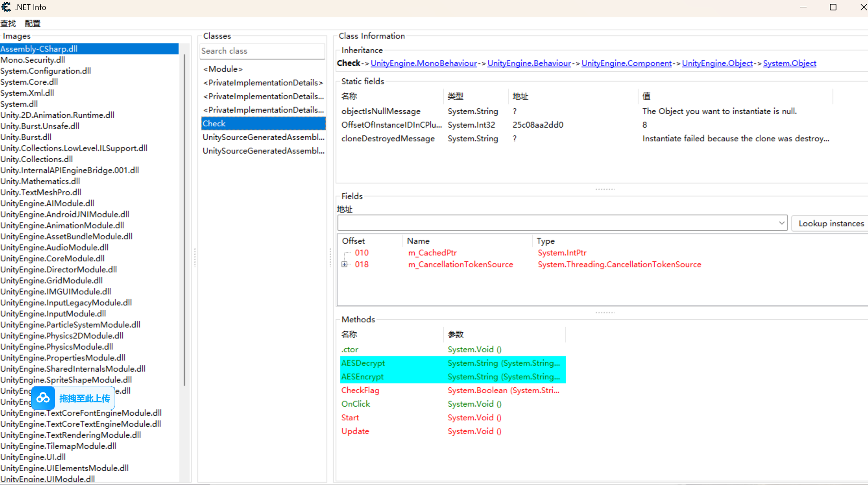Click the Search class input field

coord(262,51)
